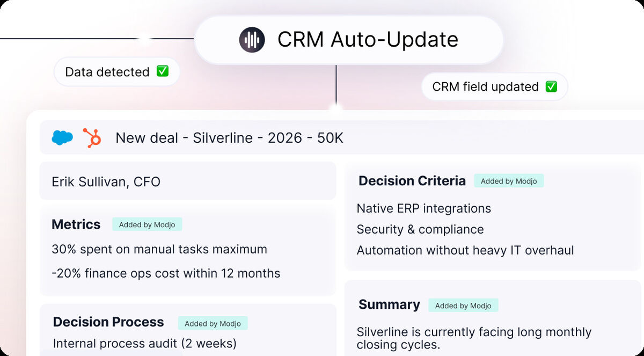Image resolution: width=644 pixels, height=356 pixels.
Task: Click the CRM field updated checkmark
Action: pyautogui.click(x=551, y=86)
